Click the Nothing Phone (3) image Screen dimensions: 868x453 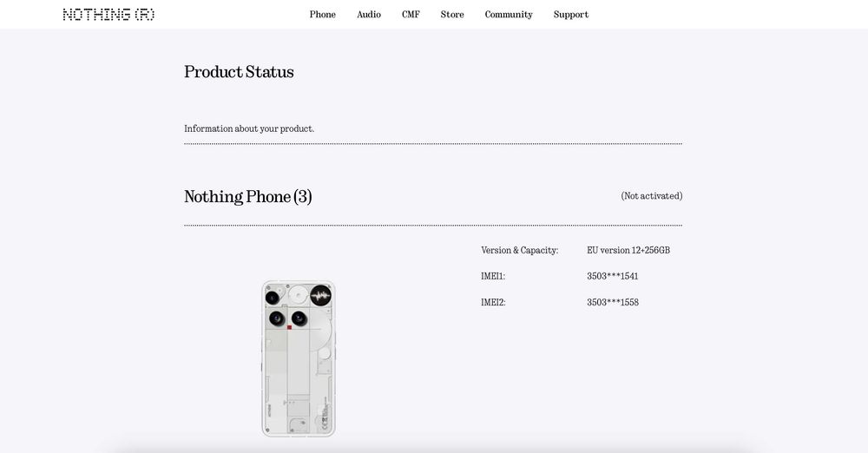(x=299, y=373)
